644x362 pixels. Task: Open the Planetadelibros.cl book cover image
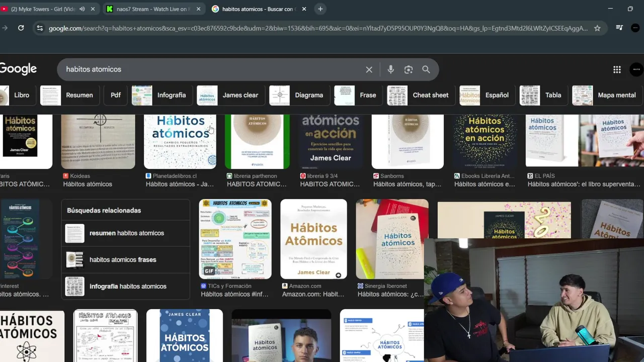[x=180, y=141]
